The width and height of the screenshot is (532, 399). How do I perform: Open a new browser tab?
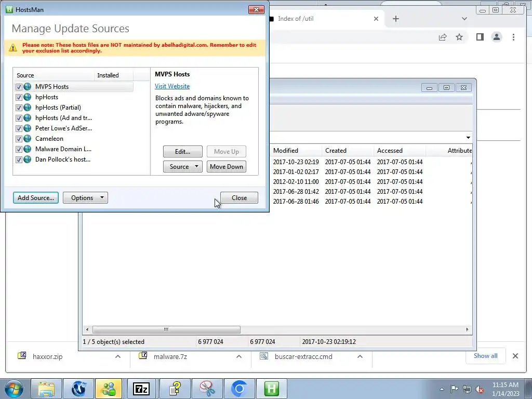pos(395,19)
